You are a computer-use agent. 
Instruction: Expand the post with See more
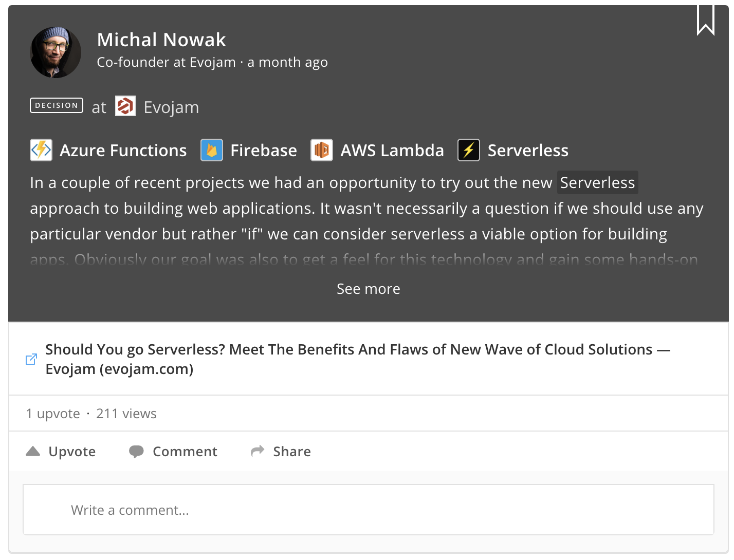pos(369,289)
